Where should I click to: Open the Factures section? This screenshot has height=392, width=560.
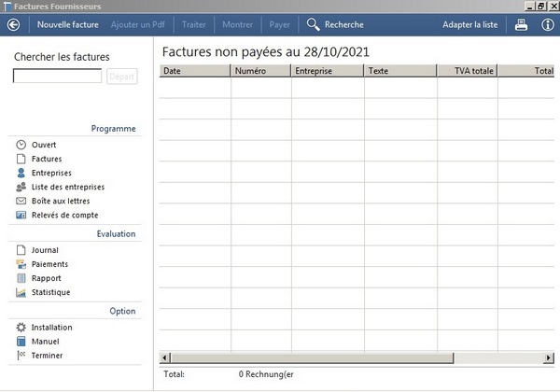tap(47, 159)
